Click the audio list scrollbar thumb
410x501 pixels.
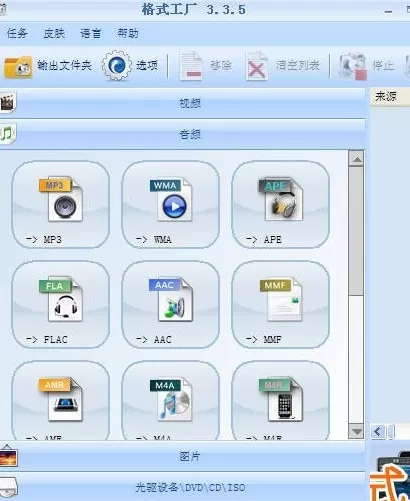[357, 231]
